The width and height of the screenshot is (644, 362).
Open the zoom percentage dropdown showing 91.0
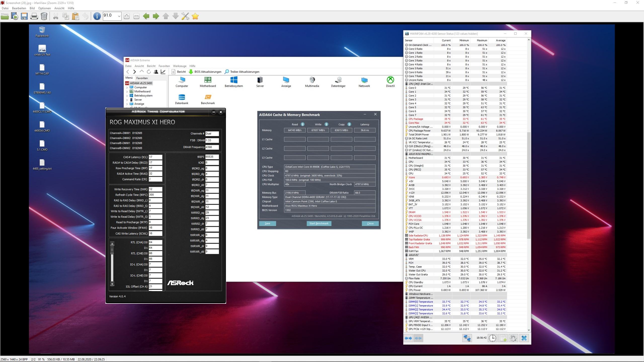(x=119, y=16)
